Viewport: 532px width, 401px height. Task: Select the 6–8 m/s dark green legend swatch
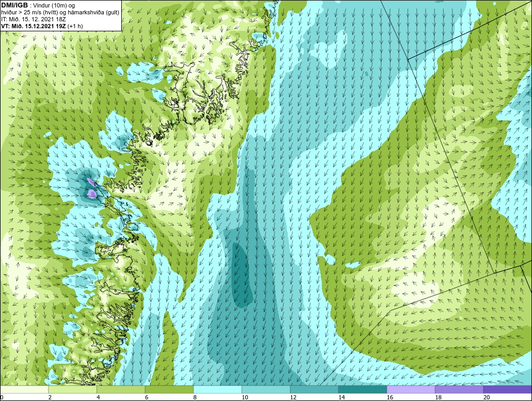[x=169, y=389]
